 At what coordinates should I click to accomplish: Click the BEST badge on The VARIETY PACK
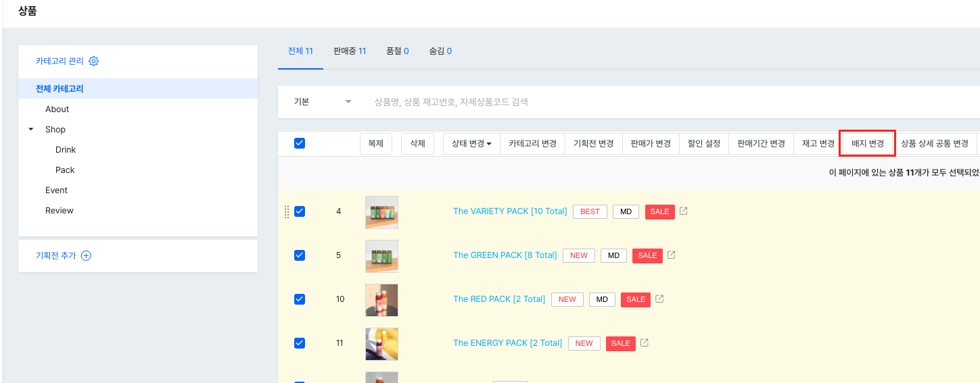point(590,212)
